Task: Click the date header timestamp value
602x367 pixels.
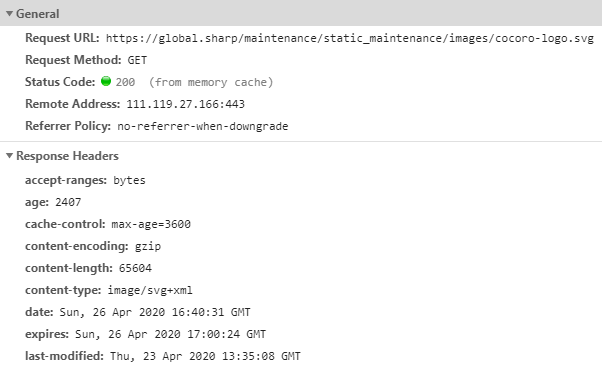Action: pos(155,312)
